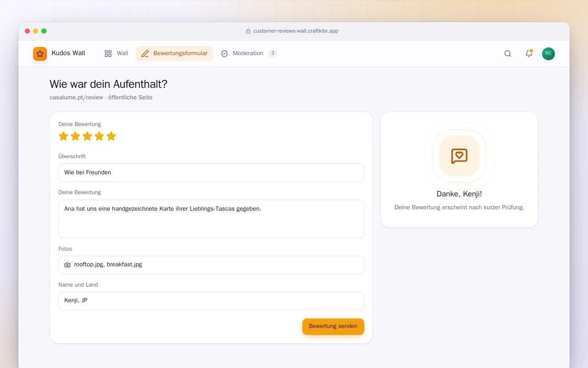Click the casalume.pt/review page URL text

(x=76, y=98)
